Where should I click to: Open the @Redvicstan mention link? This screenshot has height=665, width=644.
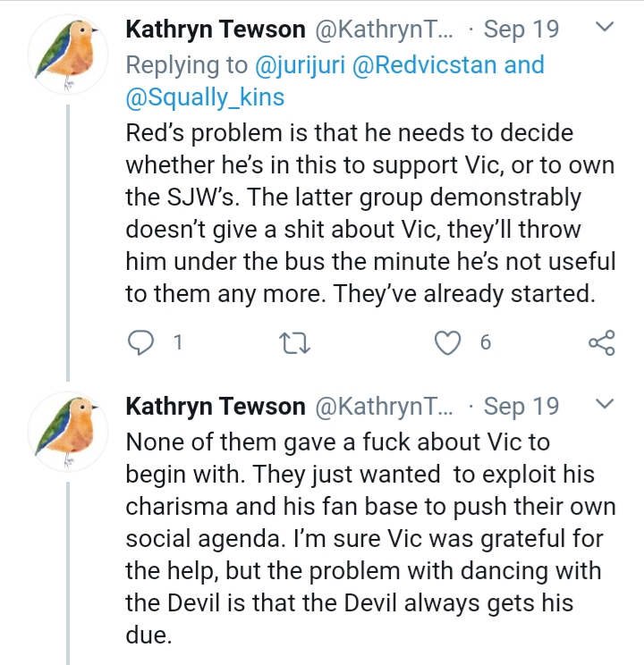coord(424,65)
